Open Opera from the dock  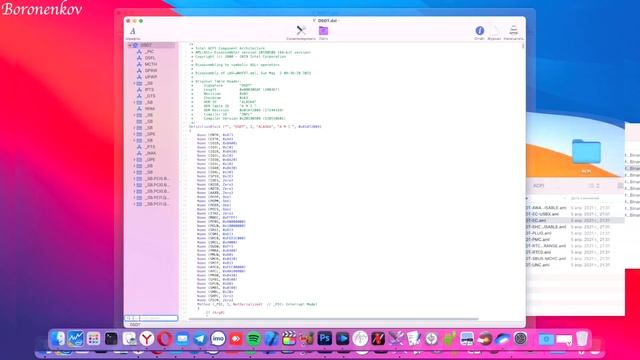point(164,338)
